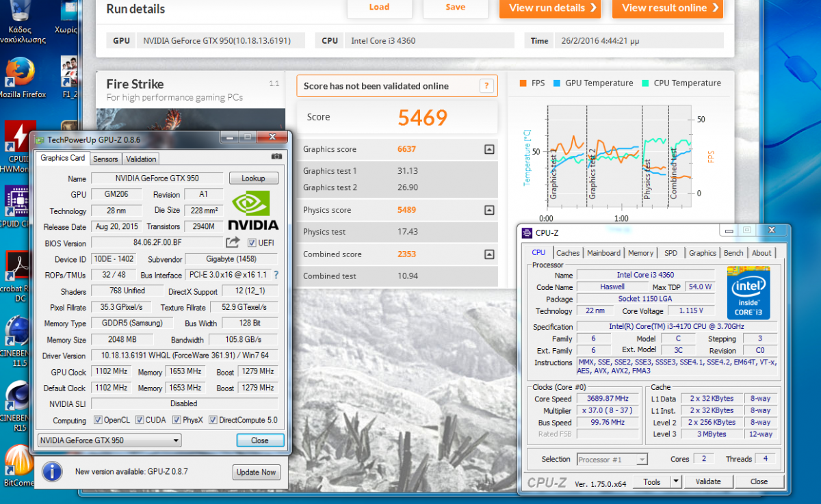Click the Core Speed value 3689.87 MHz
Screen dimensions: 821x504
coord(609,399)
